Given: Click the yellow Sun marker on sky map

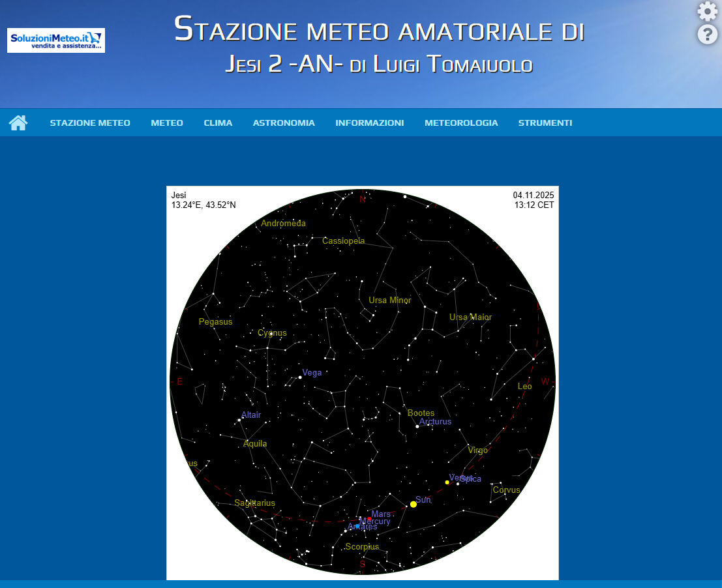Looking at the screenshot, I should [414, 504].
